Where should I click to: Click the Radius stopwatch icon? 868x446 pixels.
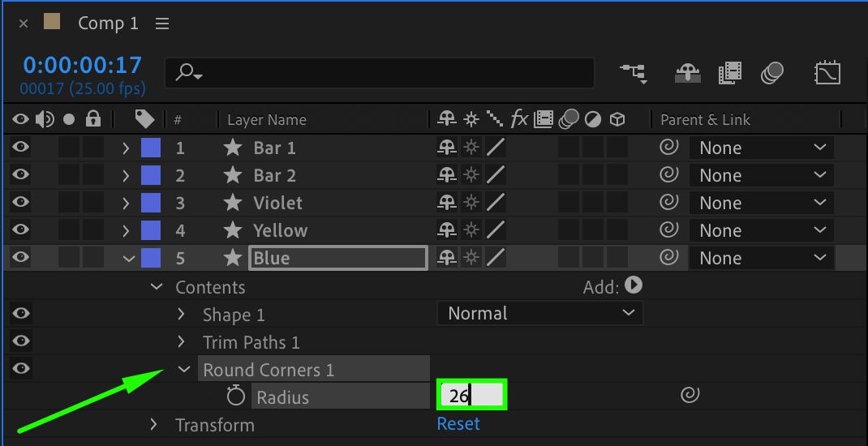[x=235, y=397]
